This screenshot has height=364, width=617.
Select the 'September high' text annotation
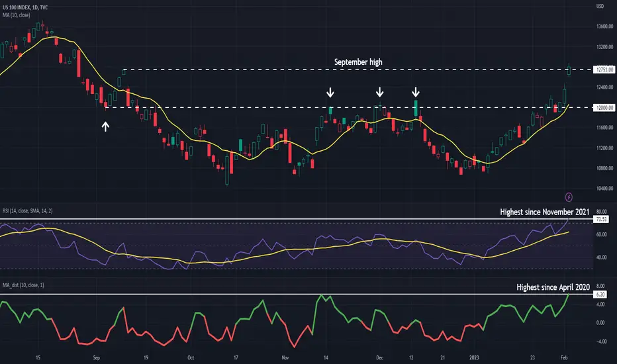point(358,62)
